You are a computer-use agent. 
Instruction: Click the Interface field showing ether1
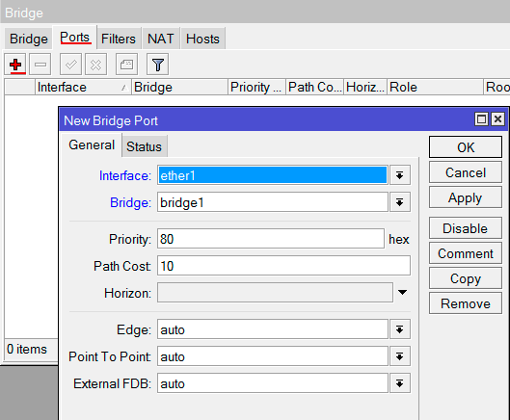click(x=273, y=175)
